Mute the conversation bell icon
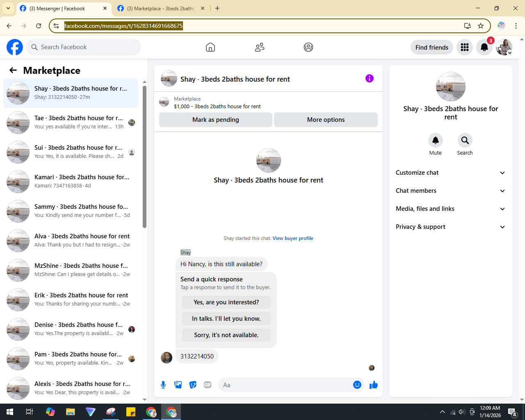This screenshot has height=420, width=525. pyautogui.click(x=436, y=140)
